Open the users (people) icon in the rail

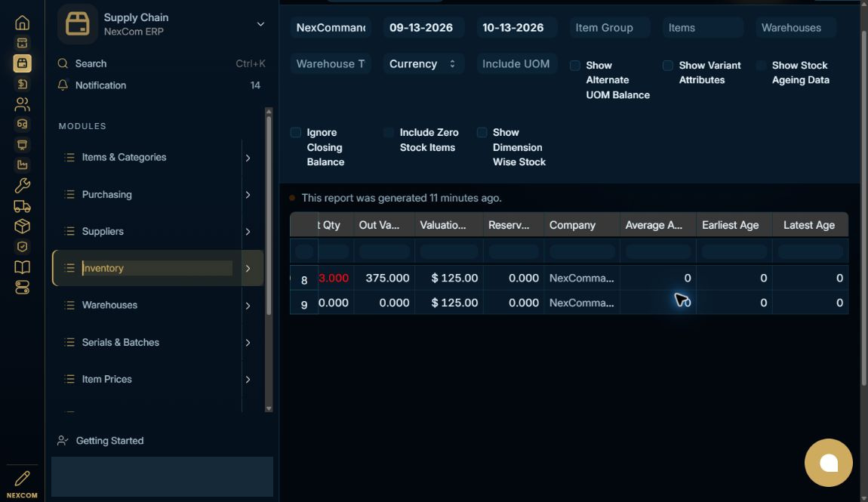[x=22, y=104]
